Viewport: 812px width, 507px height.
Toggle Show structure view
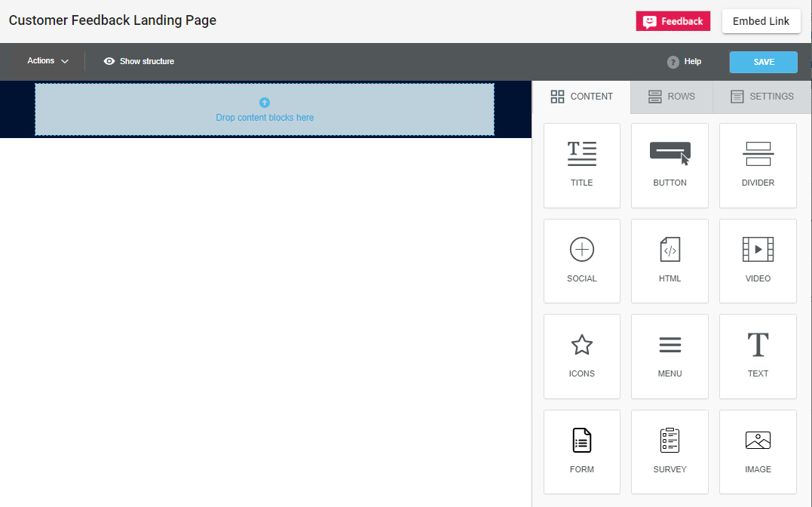click(x=139, y=61)
